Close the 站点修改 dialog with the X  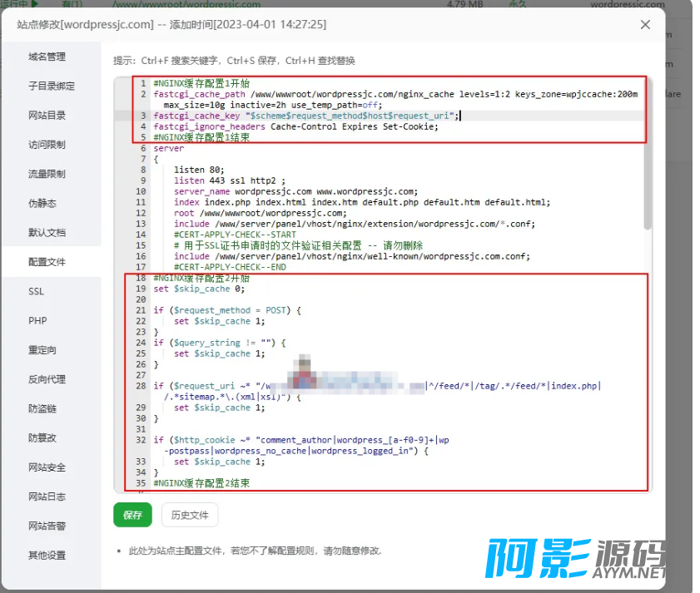coord(645,25)
